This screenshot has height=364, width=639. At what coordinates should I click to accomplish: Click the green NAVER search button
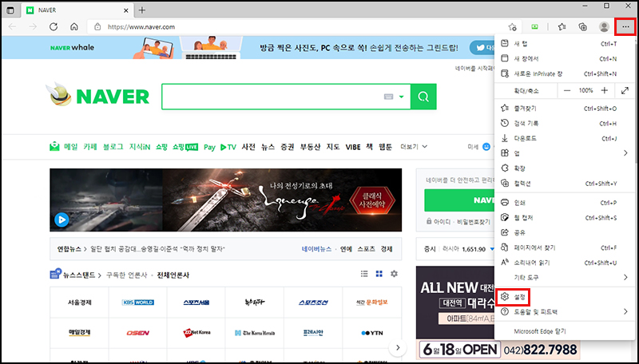pos(423,97)
